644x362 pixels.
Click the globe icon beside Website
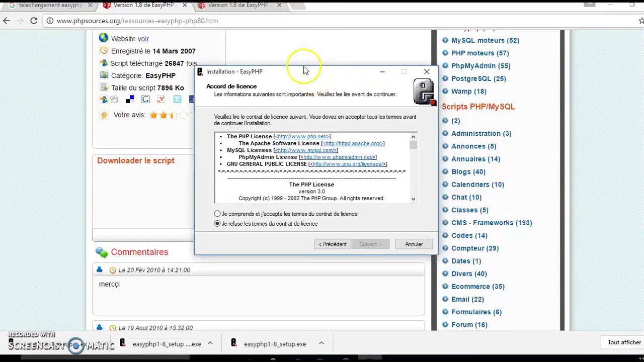point(104,38)
